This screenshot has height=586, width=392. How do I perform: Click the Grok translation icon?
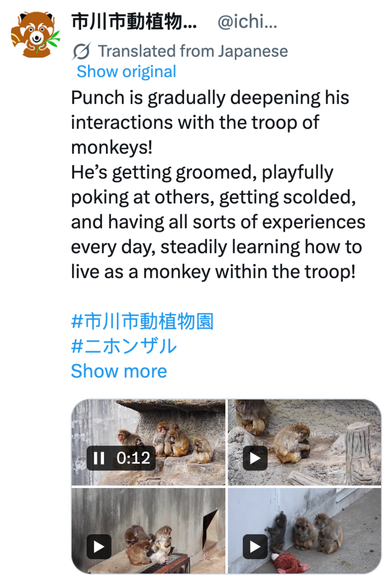click(x=81, y=51)
